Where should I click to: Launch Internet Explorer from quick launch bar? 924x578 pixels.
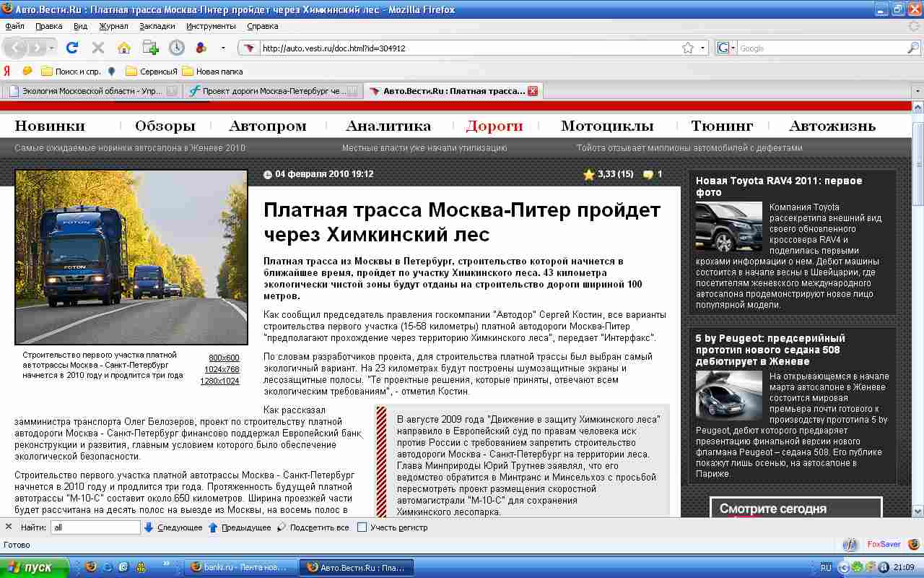(x=108, y=567)
